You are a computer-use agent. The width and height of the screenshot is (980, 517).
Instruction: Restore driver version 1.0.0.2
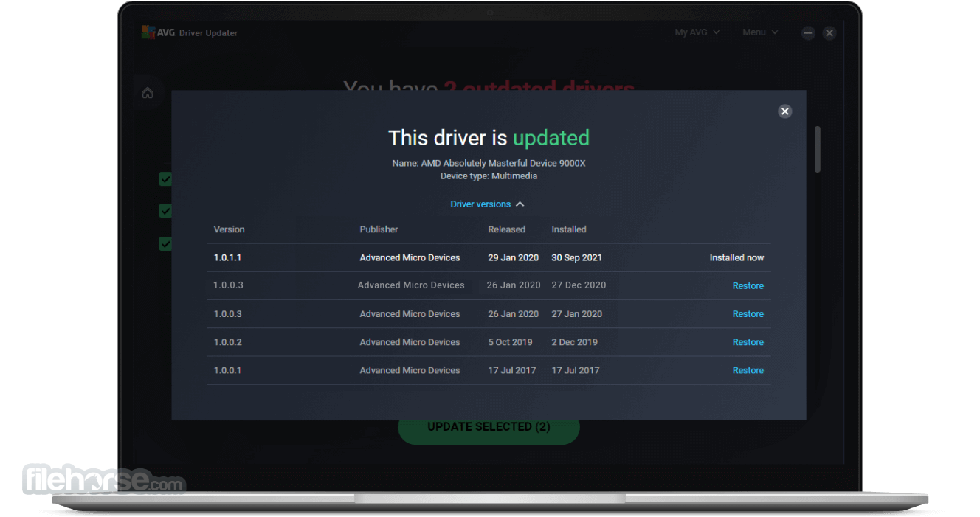[x=748, y=342]
